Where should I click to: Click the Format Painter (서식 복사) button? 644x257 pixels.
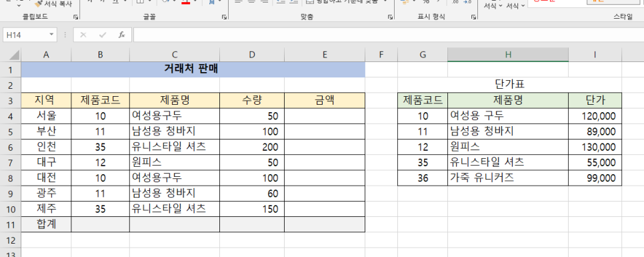click(53, 4)
